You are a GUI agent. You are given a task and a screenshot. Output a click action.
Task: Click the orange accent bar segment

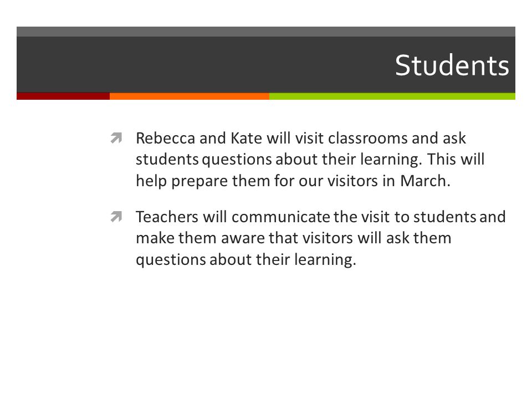(x=190, y=96)
